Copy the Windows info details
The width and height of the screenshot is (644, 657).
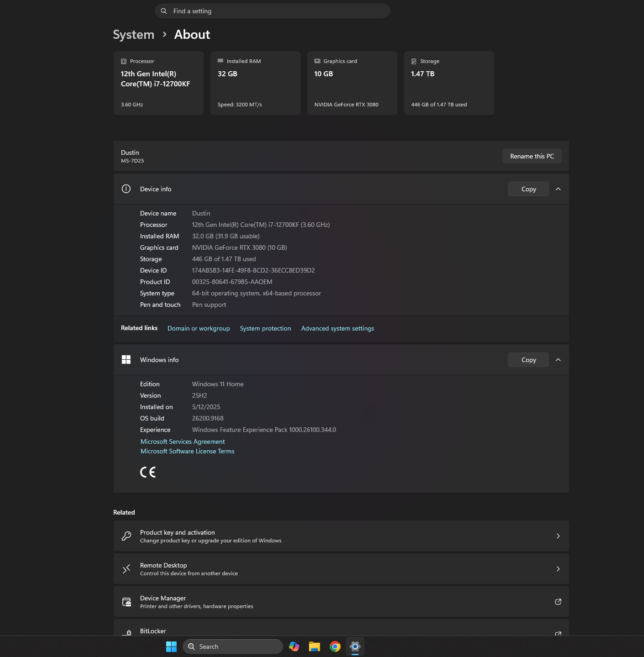point(529,360)
